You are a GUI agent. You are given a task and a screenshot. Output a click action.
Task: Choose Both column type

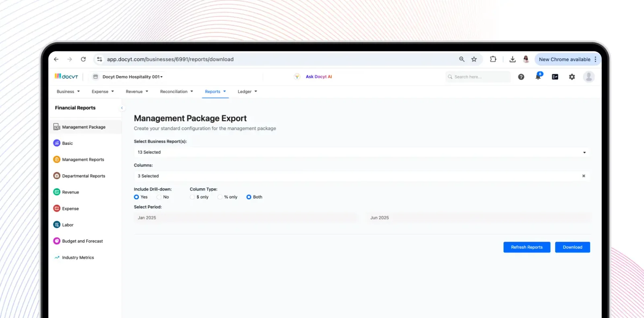[249, 197]
